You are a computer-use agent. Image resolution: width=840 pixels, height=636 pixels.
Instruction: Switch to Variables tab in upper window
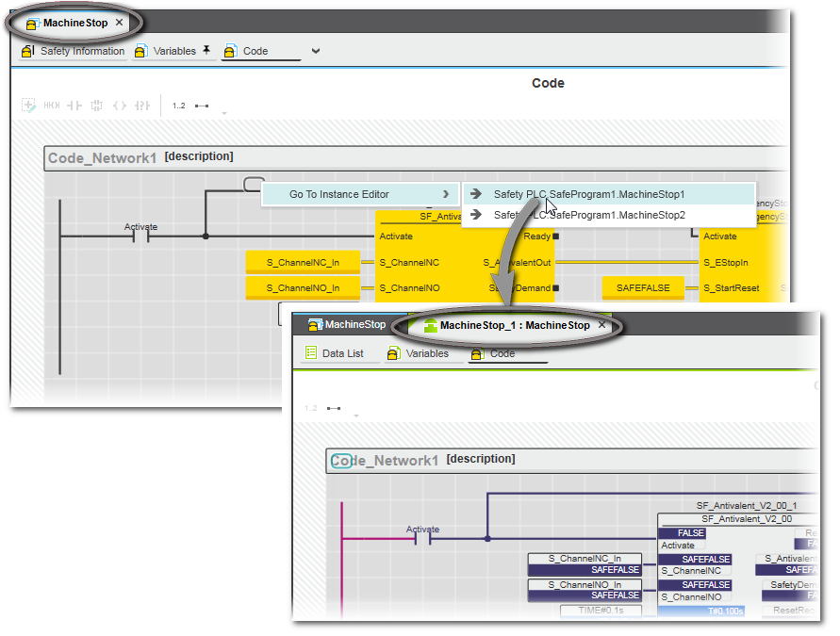[x=166, y=52]
